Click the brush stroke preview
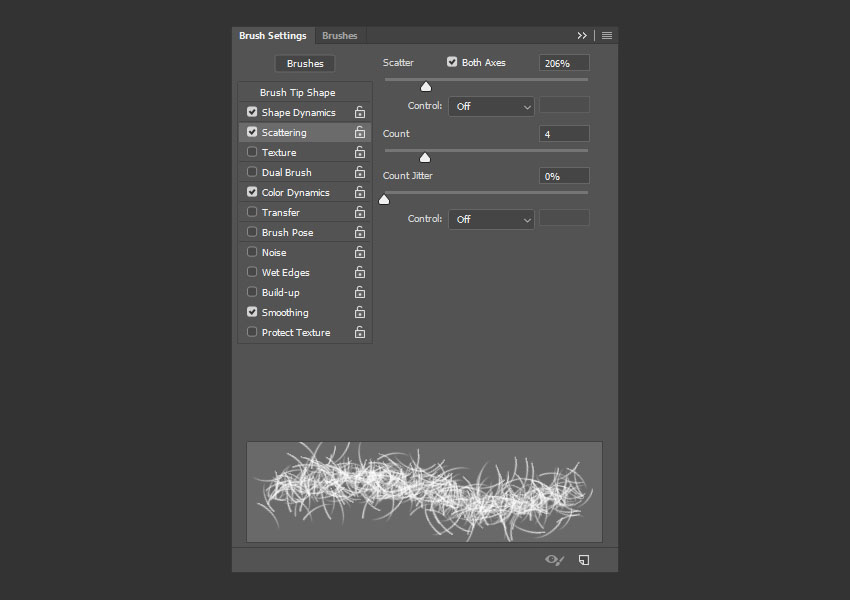This screenshot has height=600, width=850. (424, 492)
